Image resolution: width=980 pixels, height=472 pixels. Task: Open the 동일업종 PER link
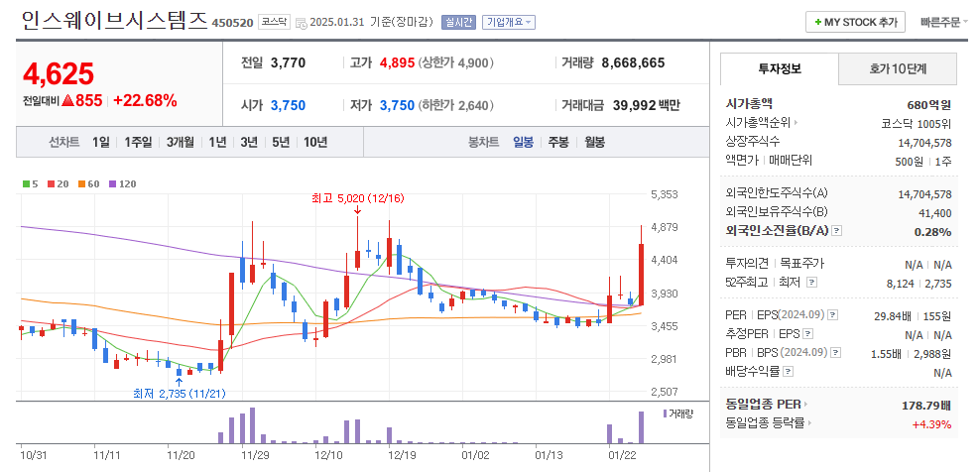tap(767, 405)
